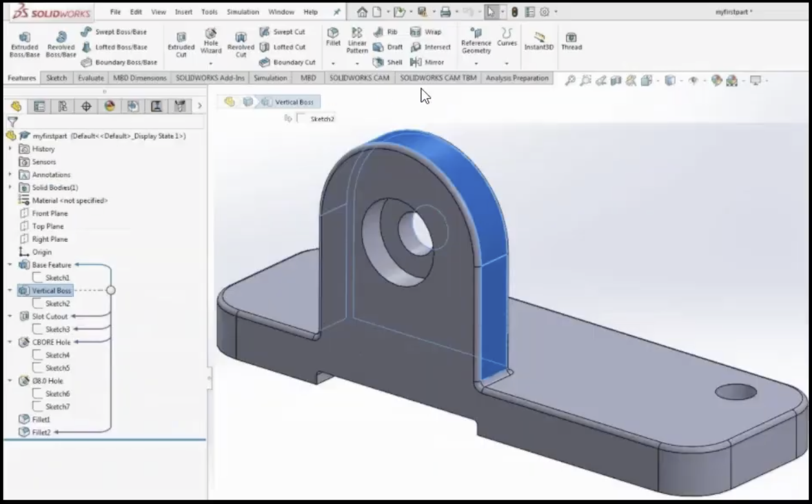Click Material <not specified> item
The height and width of the screenshot is (504, 812).
pyautogui.click(x=63, y=200)
